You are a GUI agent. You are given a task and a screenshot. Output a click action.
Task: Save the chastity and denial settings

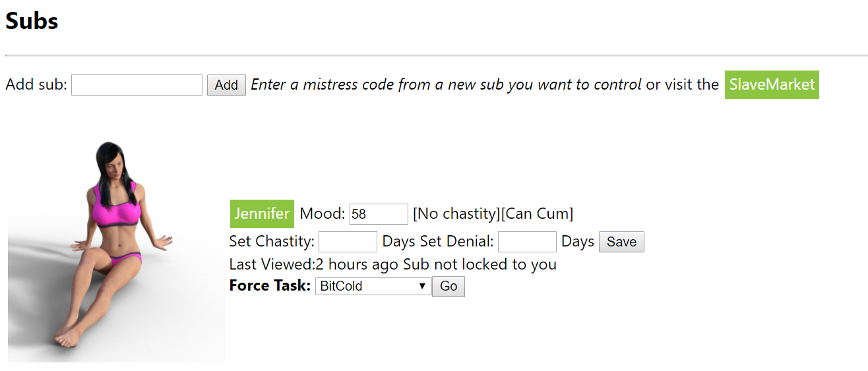pos(621,242)
